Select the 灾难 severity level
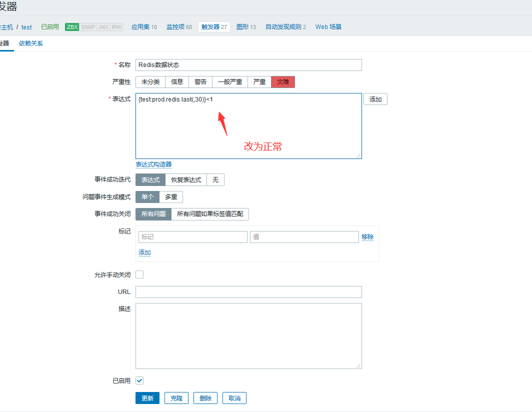The height and width of the screenshot is (412, 532). click(x=283, y=82)
